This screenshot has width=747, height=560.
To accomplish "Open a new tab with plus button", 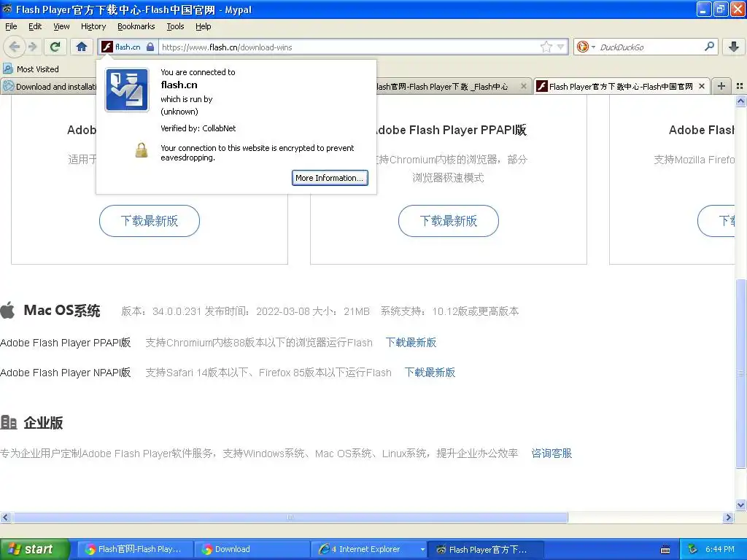I will click(x=721, y=86).
